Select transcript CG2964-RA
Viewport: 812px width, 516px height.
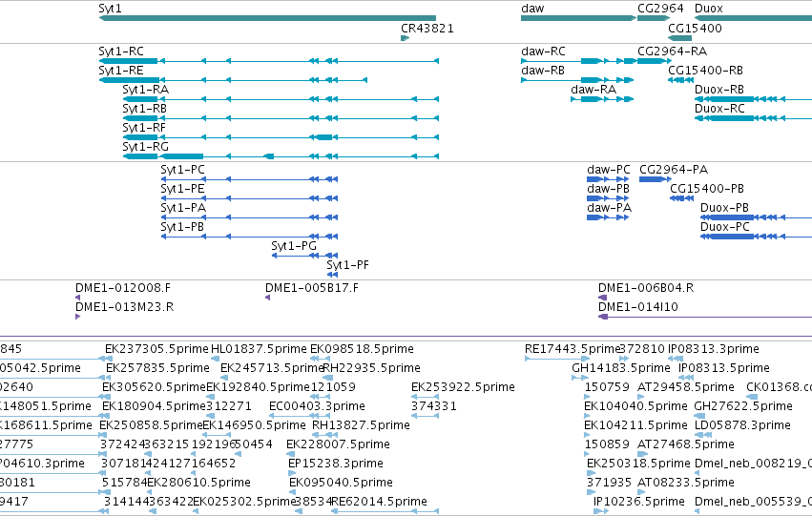pos(654,61)
